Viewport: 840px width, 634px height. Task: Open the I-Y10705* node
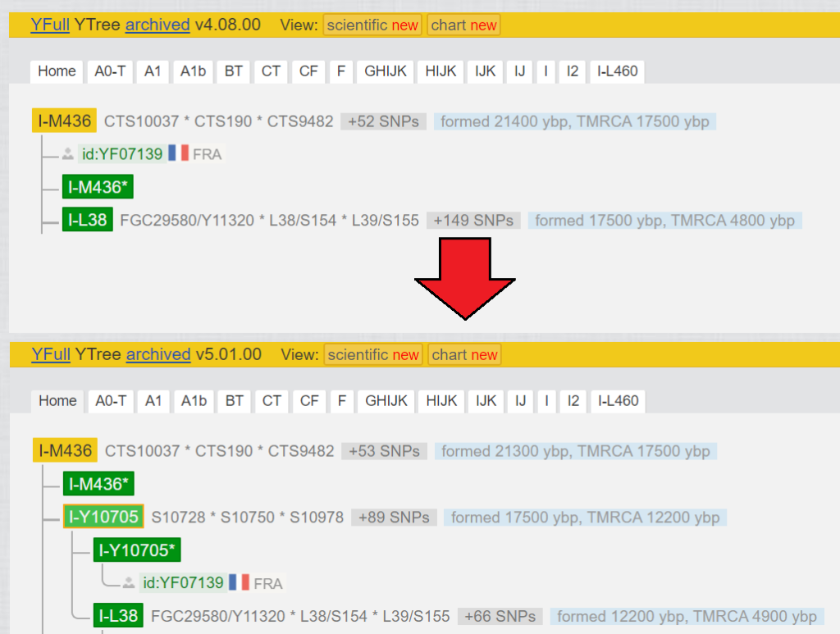tap(137, 550)
